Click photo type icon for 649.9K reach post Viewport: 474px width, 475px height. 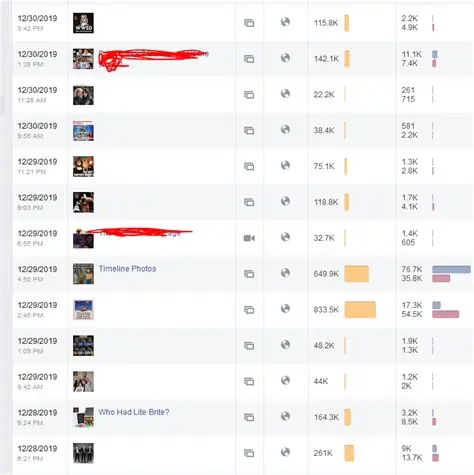point(249,274)
